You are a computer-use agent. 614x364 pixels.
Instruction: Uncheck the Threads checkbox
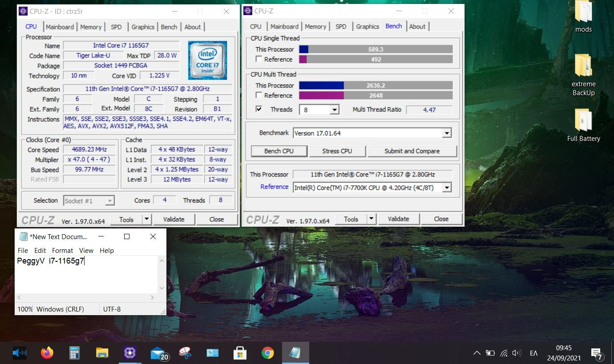point(259,109)
